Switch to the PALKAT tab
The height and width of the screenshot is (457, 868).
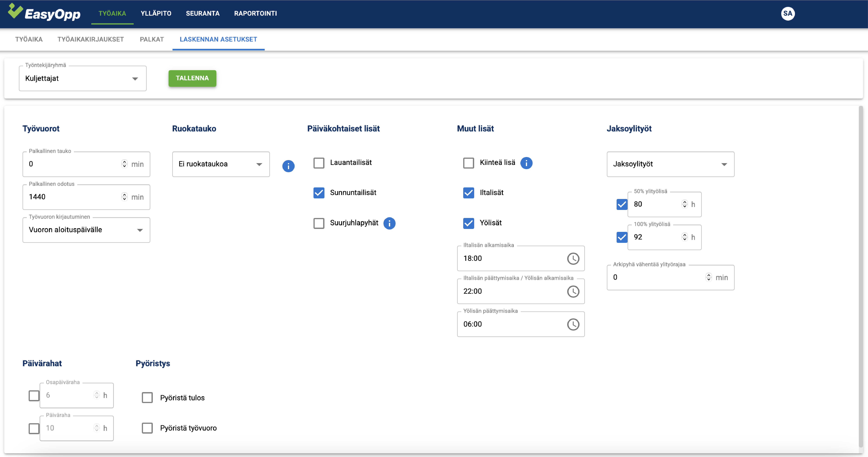pyautogui.click(x=152, y=39)
